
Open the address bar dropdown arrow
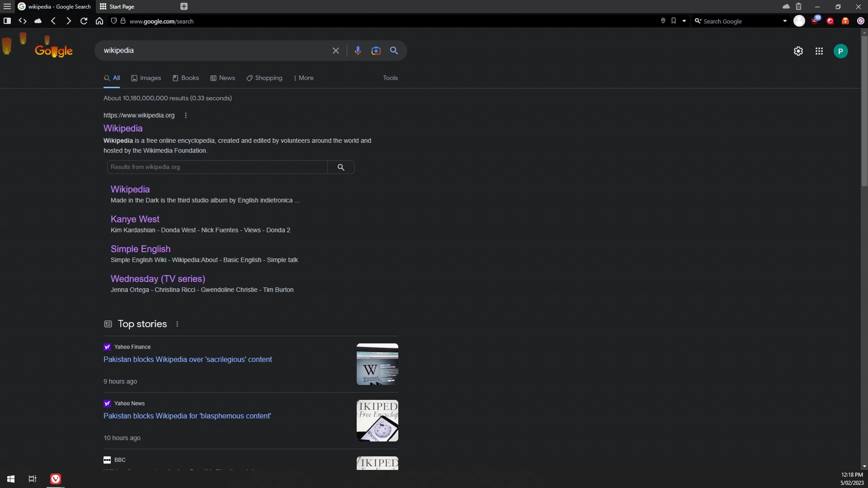pyautogui.click(x=684, y=21)
